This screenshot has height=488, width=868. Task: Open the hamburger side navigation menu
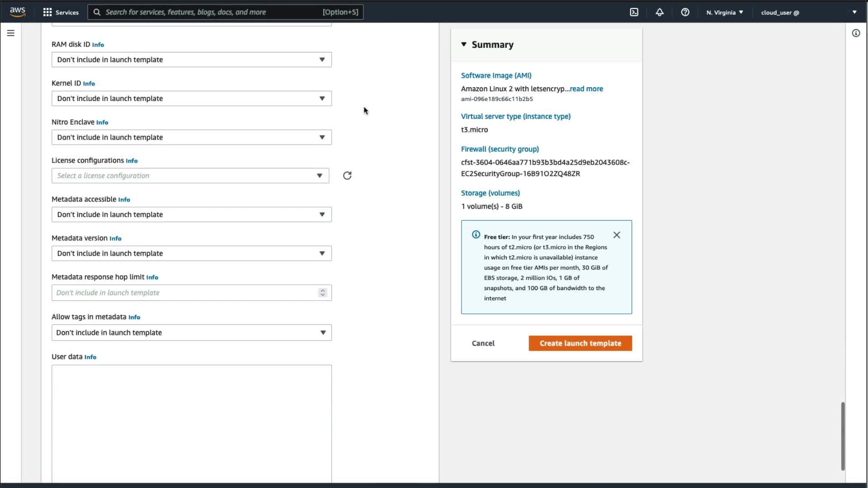(11, 33)
